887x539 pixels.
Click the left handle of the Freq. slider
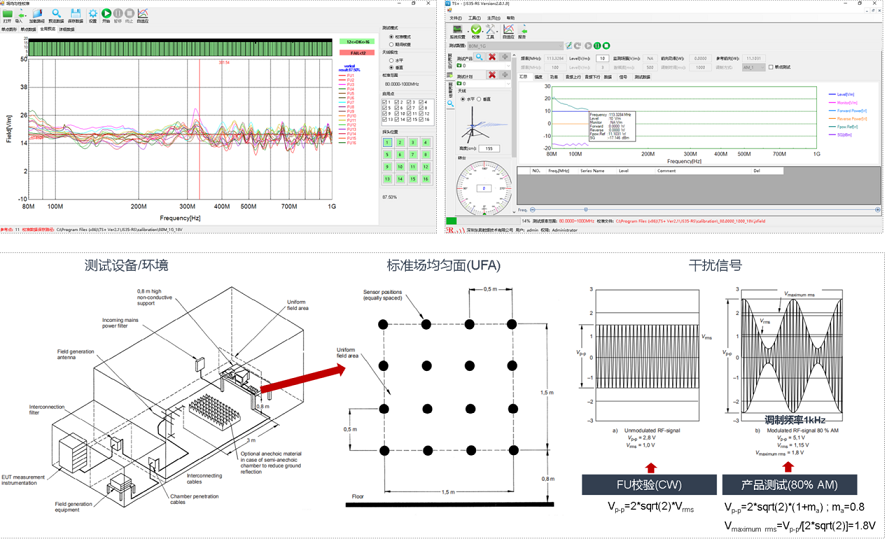pos(533,210)
